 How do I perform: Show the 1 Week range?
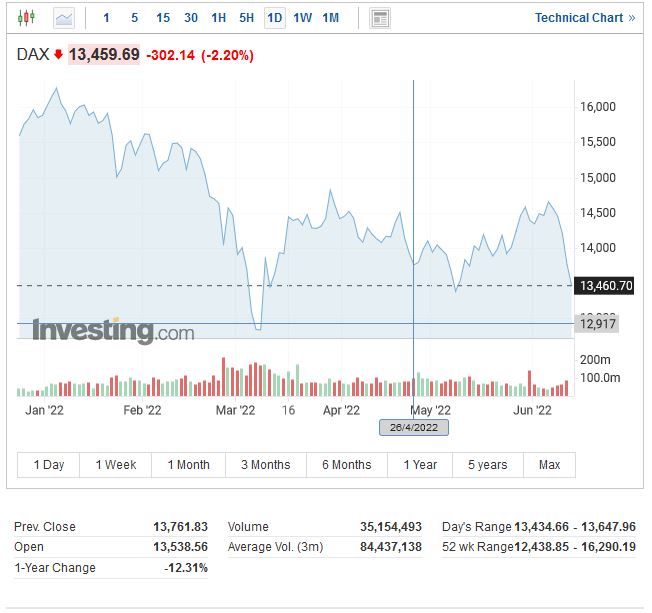coord(116,465)
